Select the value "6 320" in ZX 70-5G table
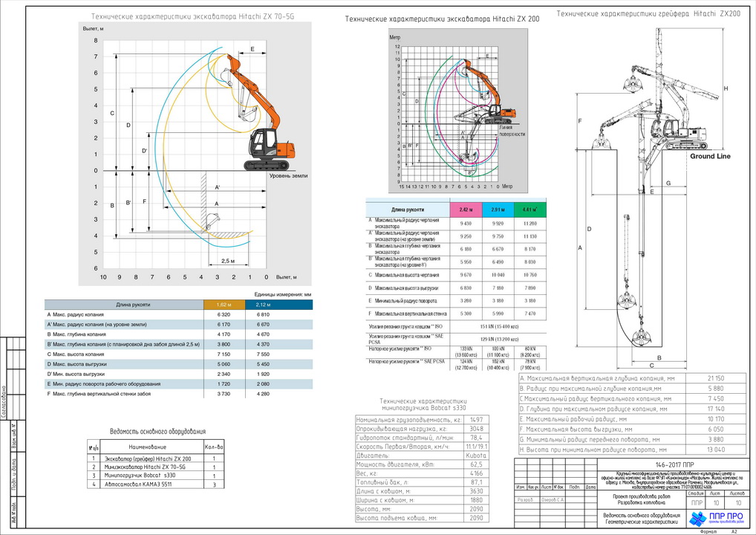This screenshot has width=756, height=535. [x=224, y=314]
